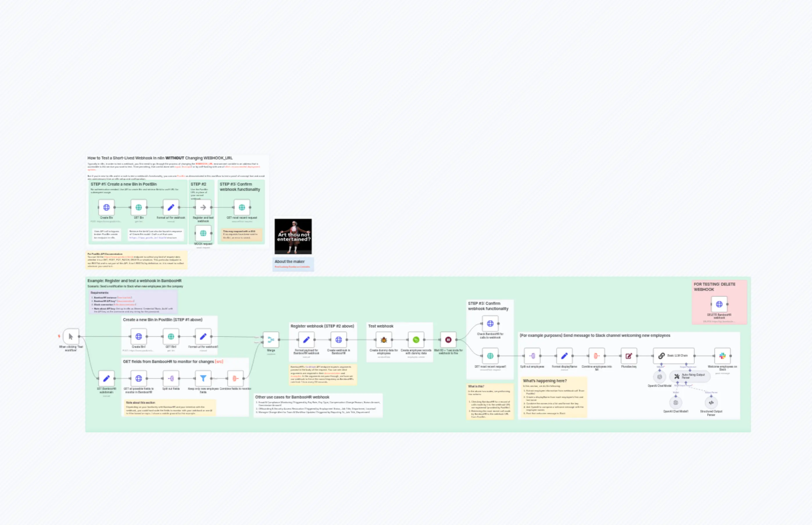Select the 'Welcome employees on Slack' node
Image resolution: width=812 pixels, height=525 pixels.
722,356
